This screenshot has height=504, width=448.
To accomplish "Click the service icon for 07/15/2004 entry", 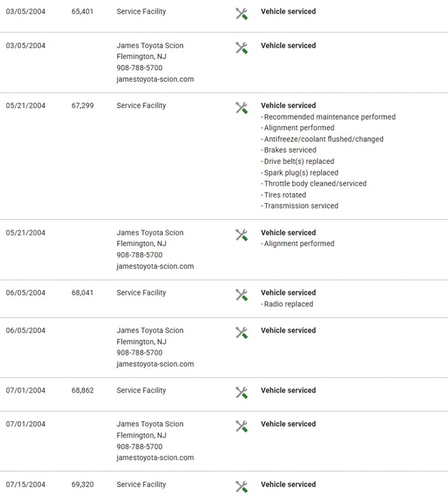I will [241, 486].
